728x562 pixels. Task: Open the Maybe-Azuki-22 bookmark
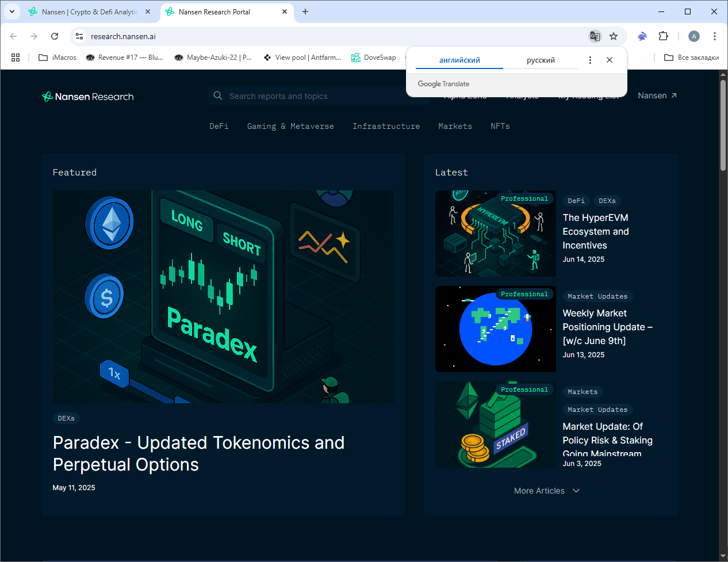pyautogui.click(x=213, y=58)
